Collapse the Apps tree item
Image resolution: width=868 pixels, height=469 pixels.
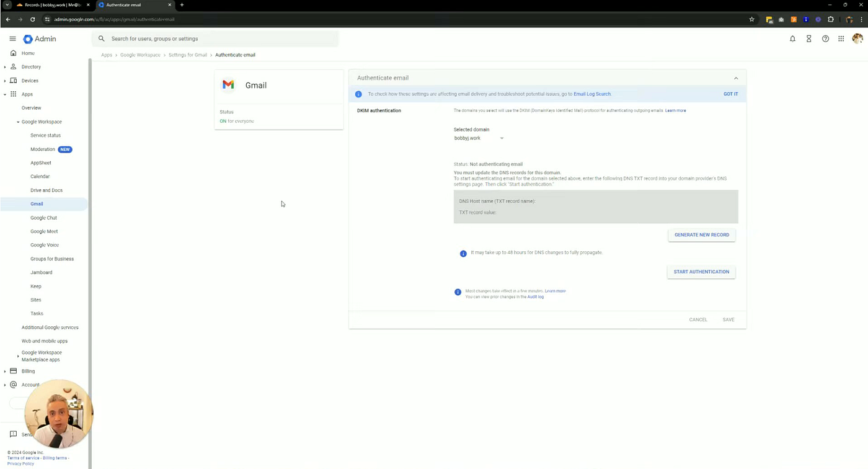pyautogui.click(x=5, y=94)
